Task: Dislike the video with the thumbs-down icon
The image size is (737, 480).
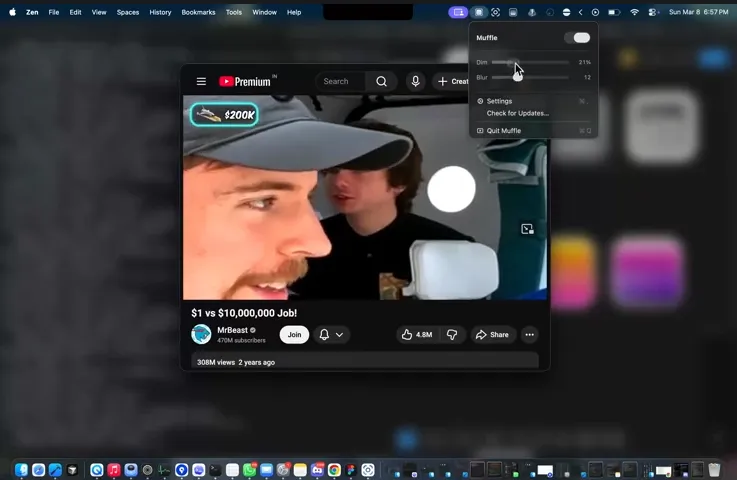Action: coord(451,335)
